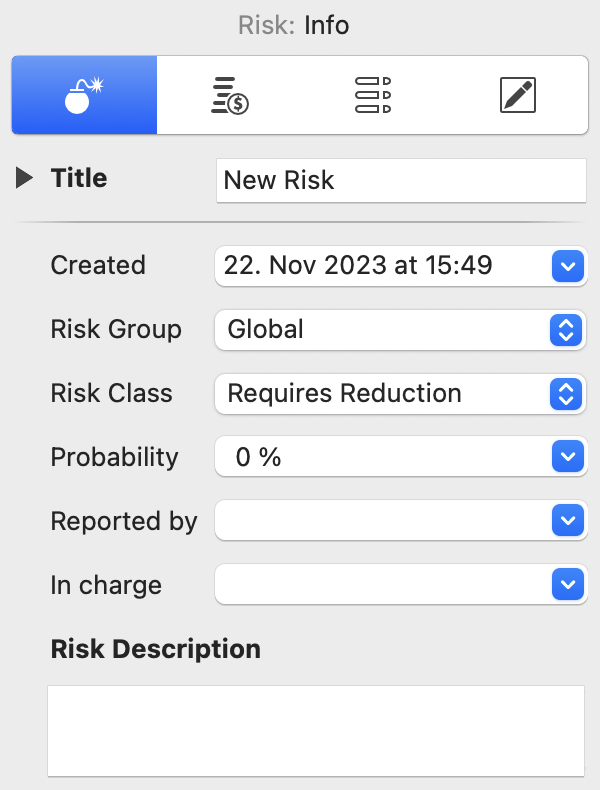Click the Risk Description text area
Image resolution: width=600 pixels, height=790 pixels.
point(315,730)
